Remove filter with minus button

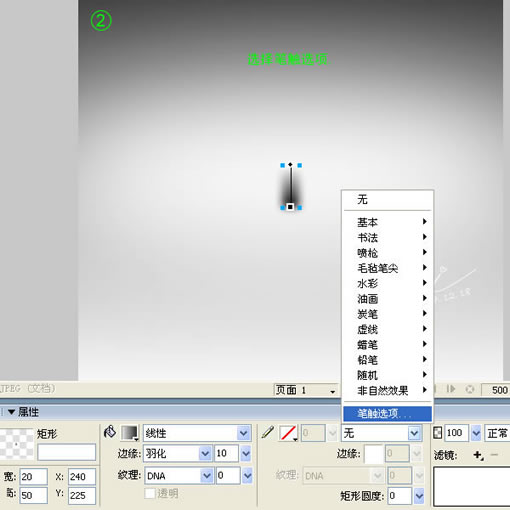pos(494,455)
